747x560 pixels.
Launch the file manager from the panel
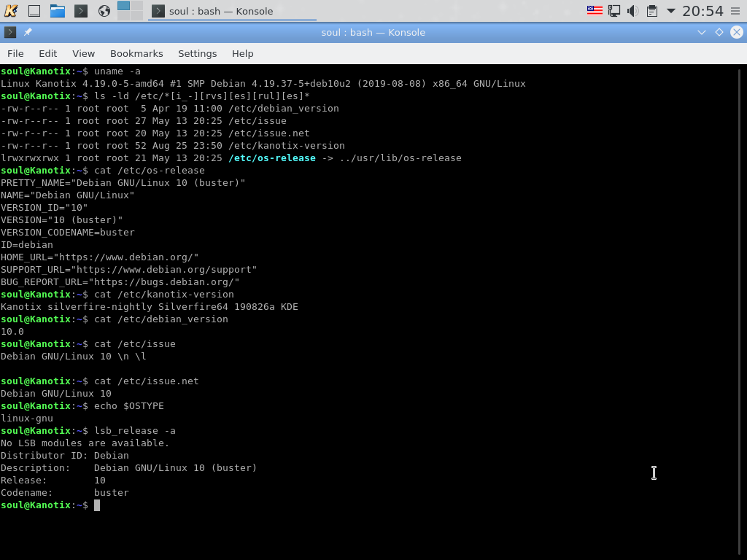pos(57,10)
